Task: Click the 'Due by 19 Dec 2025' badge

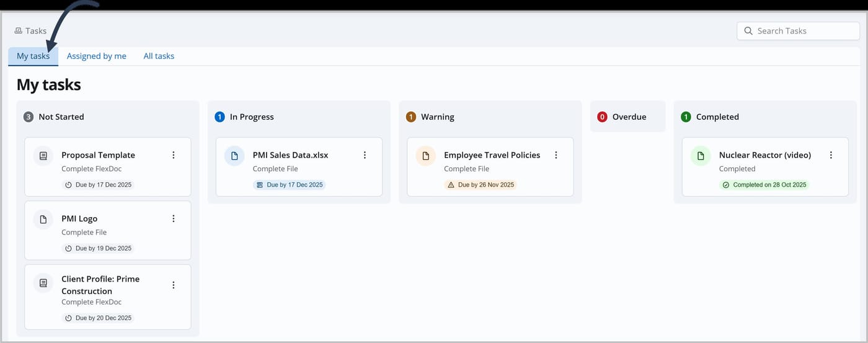Action: pyautogui.click(x=98, y=248)
